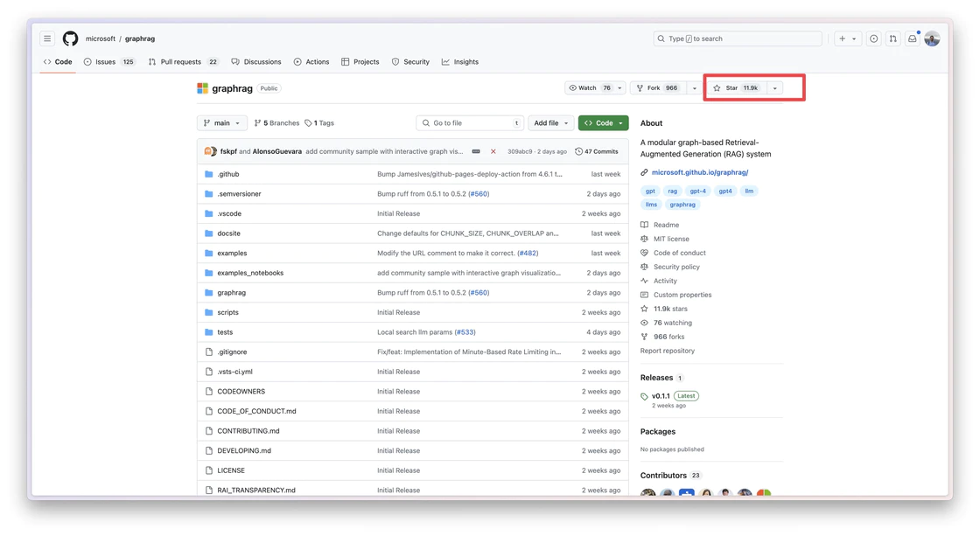Open the user profile avatar menu

932,38
